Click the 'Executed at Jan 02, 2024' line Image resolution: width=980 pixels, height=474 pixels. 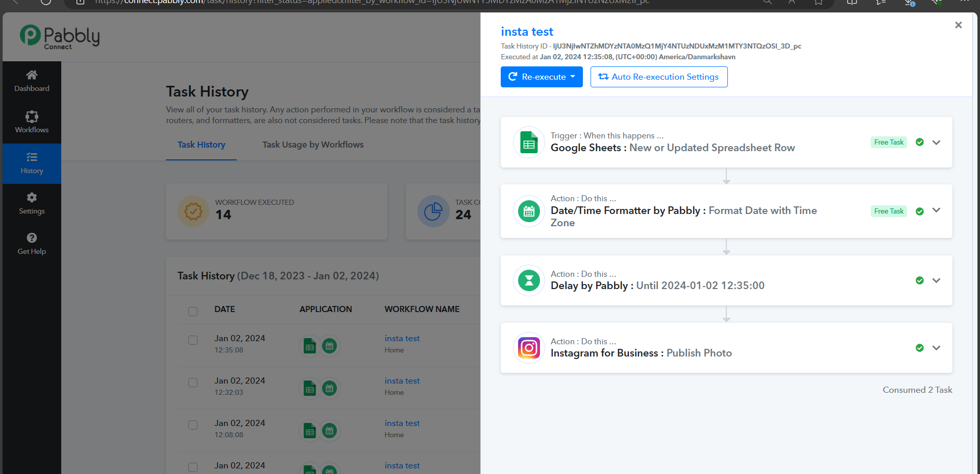pos(618,57)
